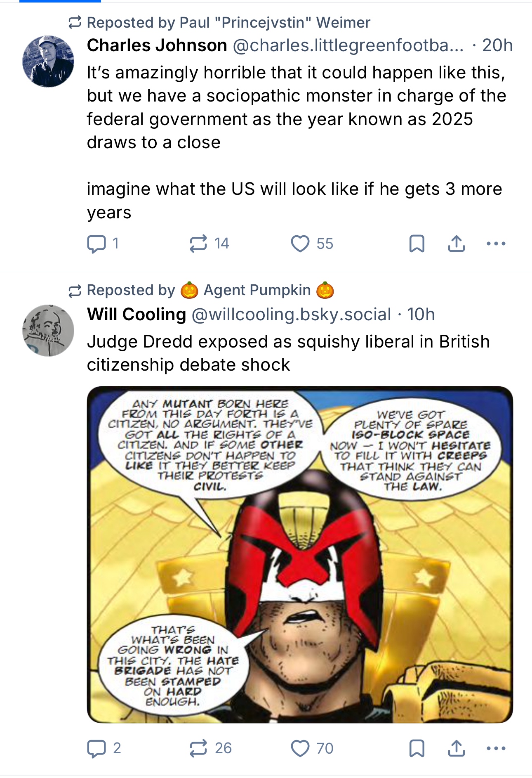Open the Charles Johnson display name link
Viewport: 532px width, 778px height.
point(157,45)
